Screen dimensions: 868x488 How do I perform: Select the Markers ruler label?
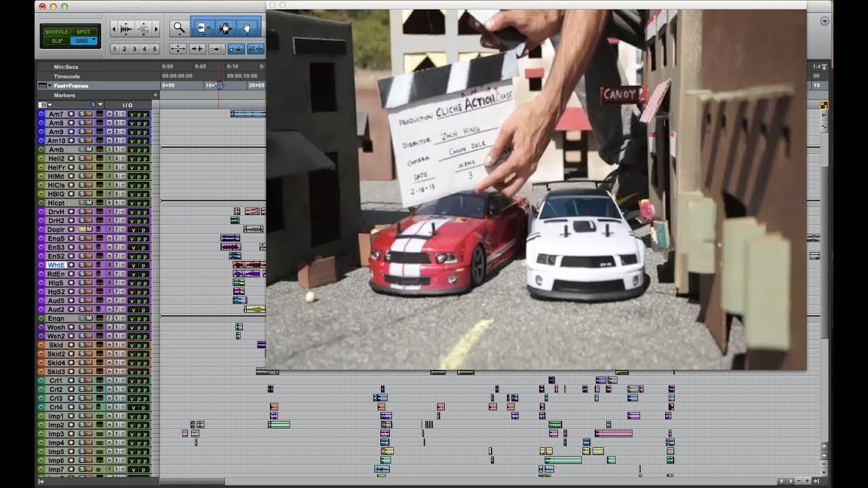tap(64, 96)
